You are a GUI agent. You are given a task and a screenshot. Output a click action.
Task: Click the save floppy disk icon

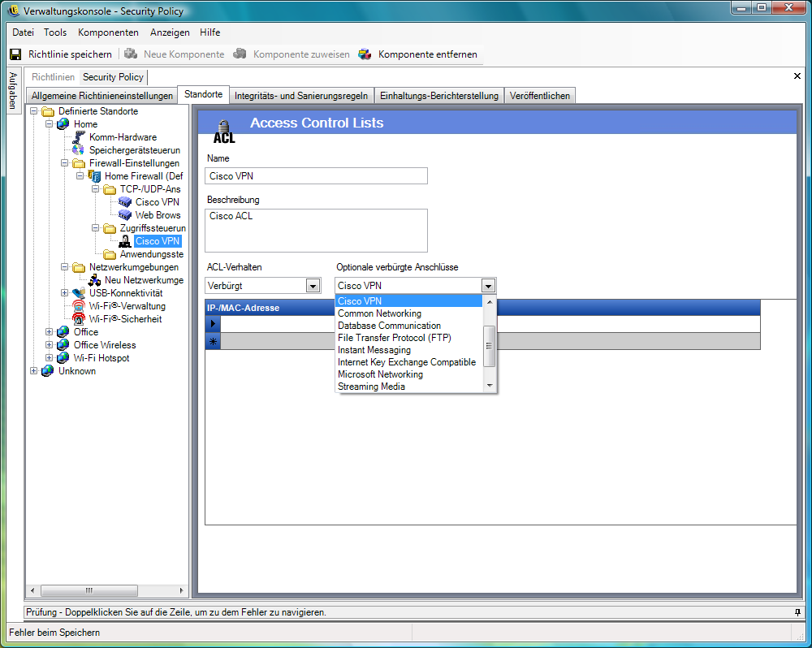point(15,54)
